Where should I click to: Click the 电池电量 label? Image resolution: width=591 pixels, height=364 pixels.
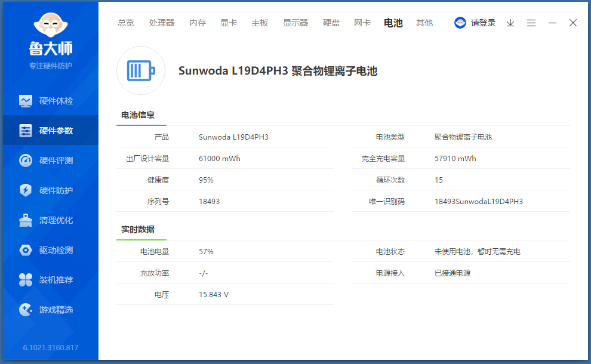155,251
